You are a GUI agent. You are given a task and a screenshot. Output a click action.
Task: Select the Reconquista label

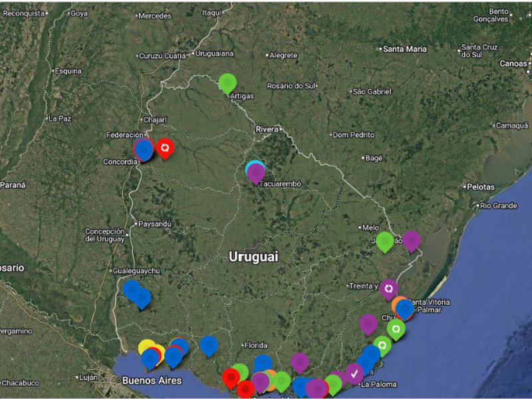pos(24,13)
